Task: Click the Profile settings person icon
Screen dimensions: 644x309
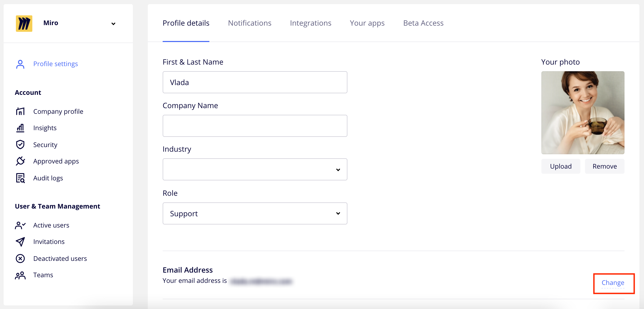Action: coord(20,64)
